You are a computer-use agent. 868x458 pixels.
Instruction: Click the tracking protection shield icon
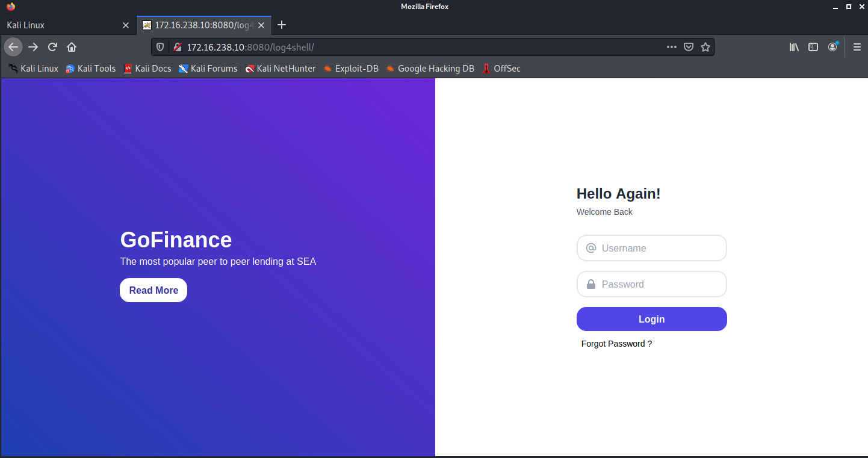[160, 47]
